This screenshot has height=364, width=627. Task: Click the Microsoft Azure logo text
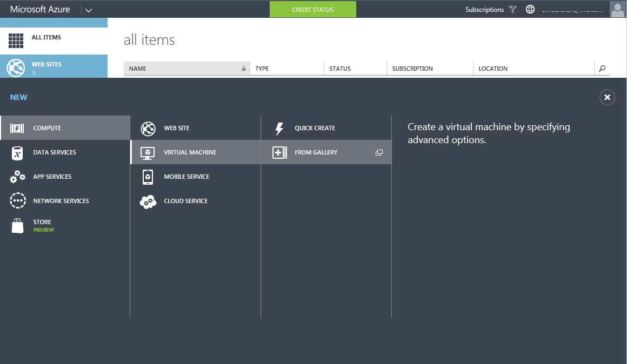click(x=40, y=9)
